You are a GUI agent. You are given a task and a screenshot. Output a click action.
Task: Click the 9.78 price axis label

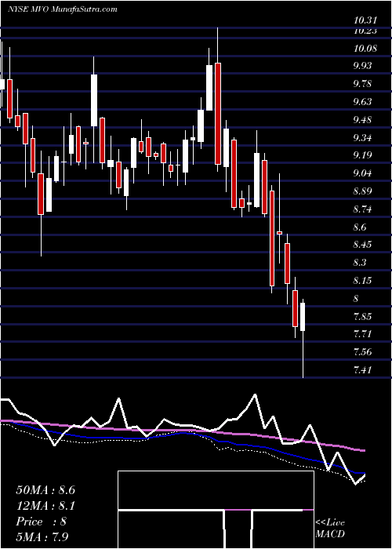tap(364, 84)
